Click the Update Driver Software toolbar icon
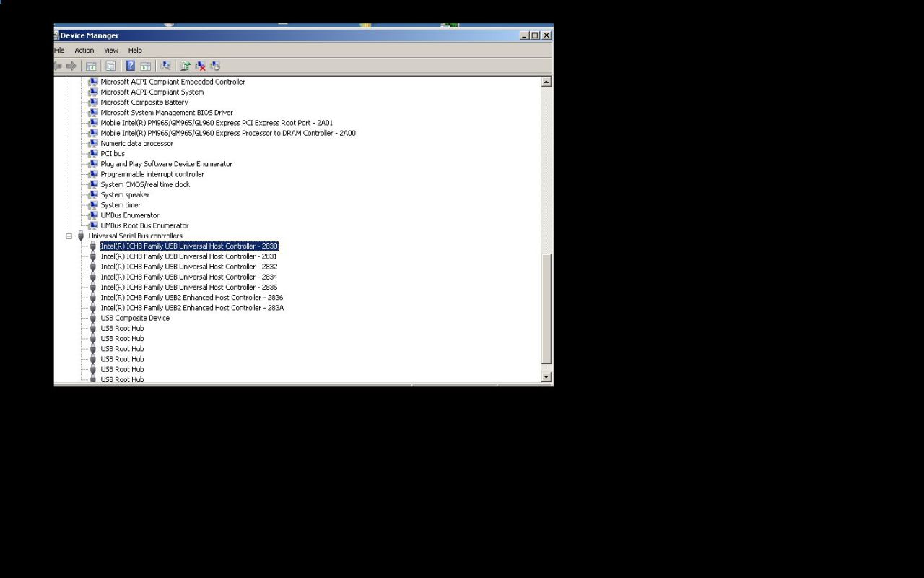This screenshot has height=578, width=924. (186, 66)
